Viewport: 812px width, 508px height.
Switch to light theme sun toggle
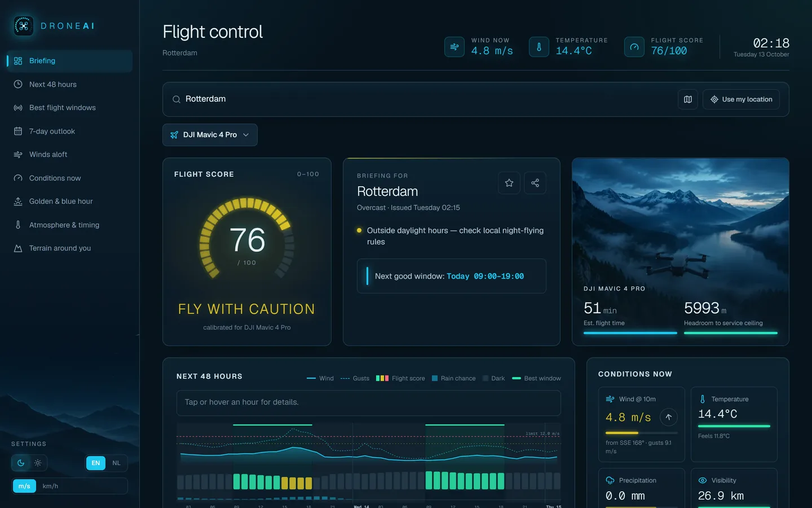(38, 463)
